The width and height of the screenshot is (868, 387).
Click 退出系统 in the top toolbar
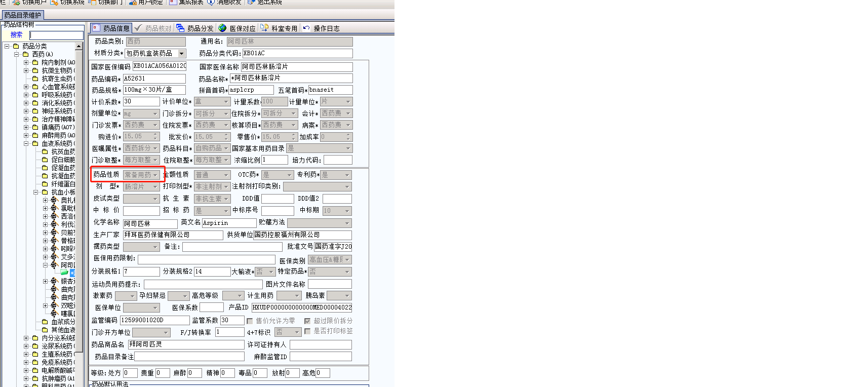(x=264, y=3)
